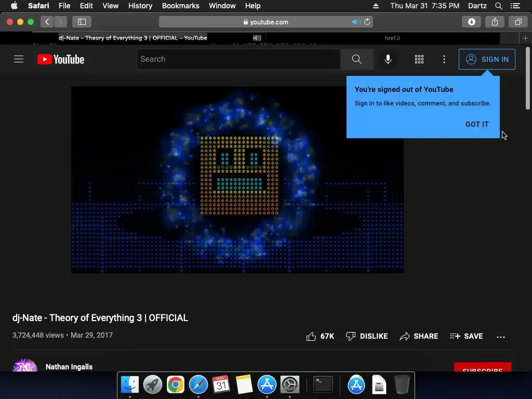532x399 pixels.
Task: Mute audio from the address bar speaker
Action: [x=355, y=22]
